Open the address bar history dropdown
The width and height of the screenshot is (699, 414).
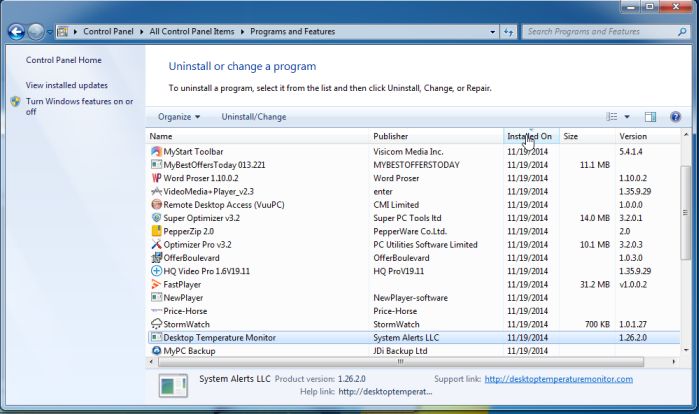[492, 32]
